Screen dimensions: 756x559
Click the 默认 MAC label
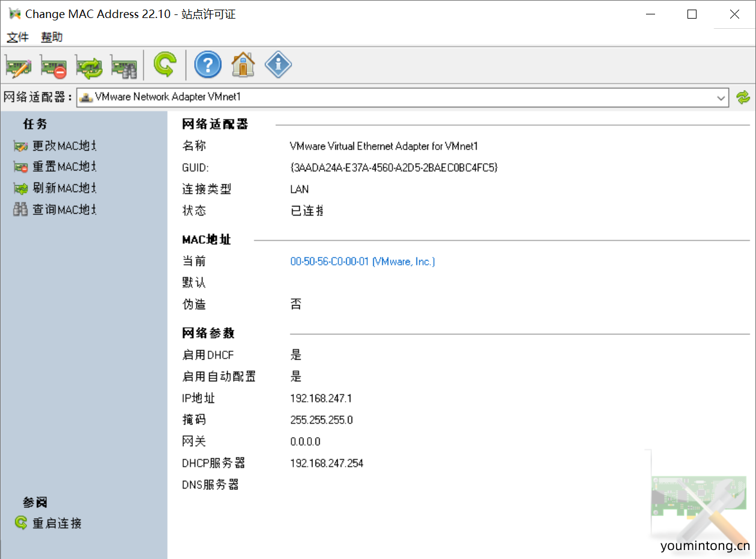tap(194, 283)
